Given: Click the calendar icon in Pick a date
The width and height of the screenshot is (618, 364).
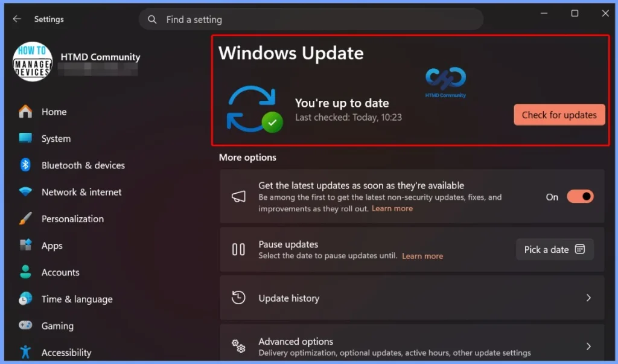Looking at the screenshot, I should [x=580, y=249].
